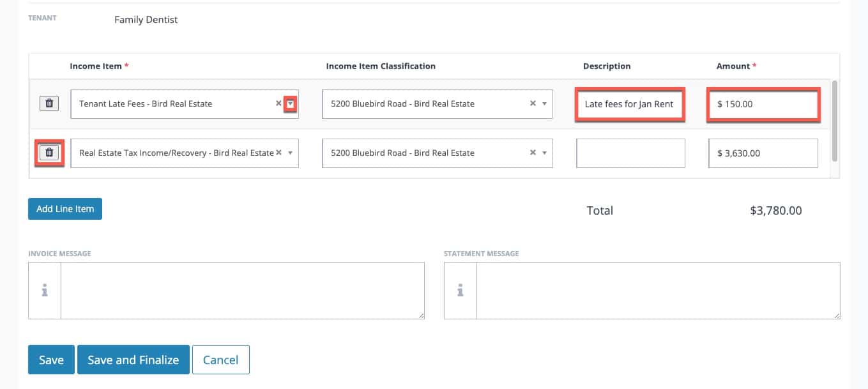
Task: Focus the Invoice Message text area
Action: point(242,291)
